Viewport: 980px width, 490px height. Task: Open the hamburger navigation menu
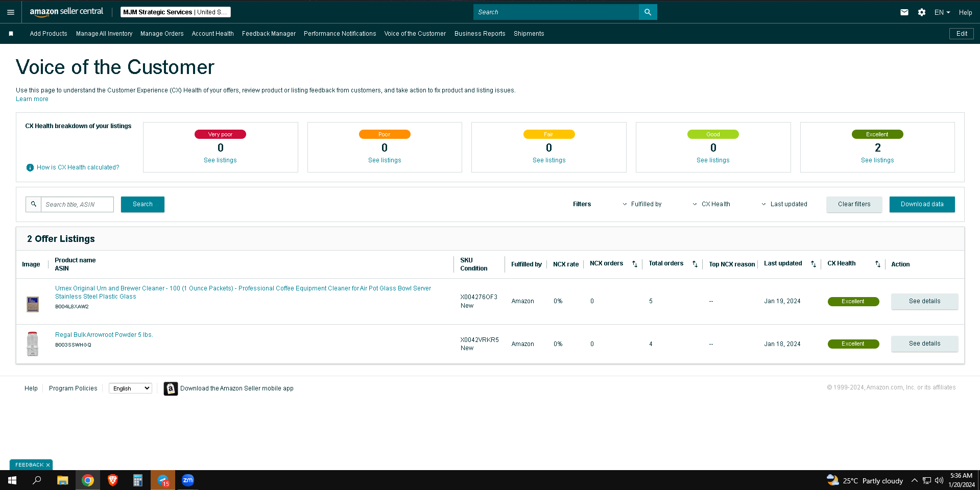[x=11, y=12]
